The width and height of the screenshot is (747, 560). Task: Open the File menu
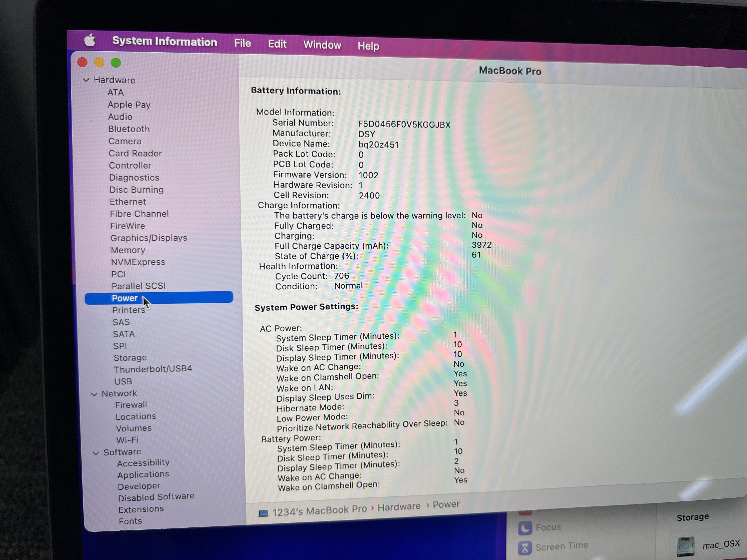point(243,43)
